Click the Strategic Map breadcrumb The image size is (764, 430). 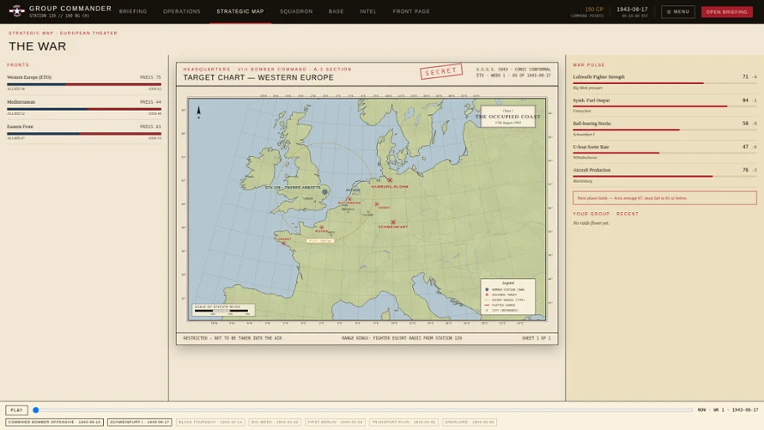pos(31,33)
